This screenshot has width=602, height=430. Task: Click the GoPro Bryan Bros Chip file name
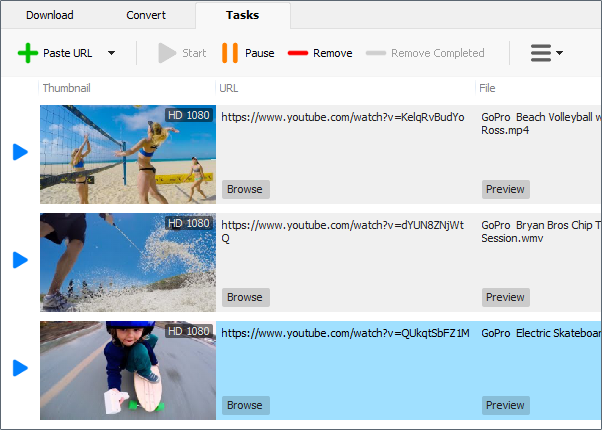tap(541, 232)
